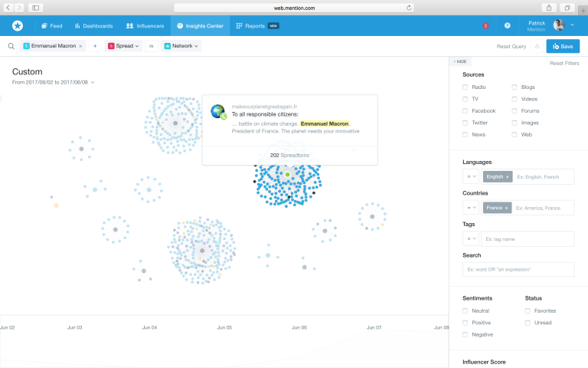Go to Dashboards tab
The height and width of the screenshot is (368, 588).
coord(93,26)
